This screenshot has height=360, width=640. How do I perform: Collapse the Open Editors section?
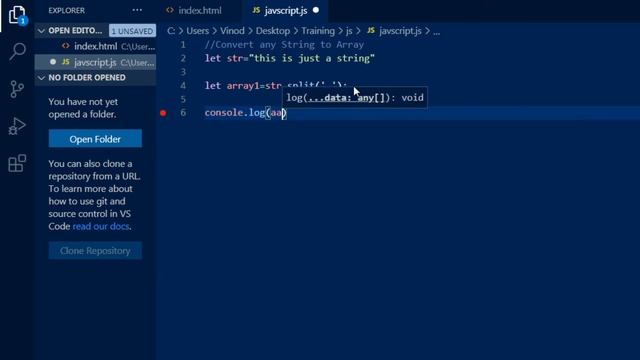pyautogui.click(x=41, y=31)
